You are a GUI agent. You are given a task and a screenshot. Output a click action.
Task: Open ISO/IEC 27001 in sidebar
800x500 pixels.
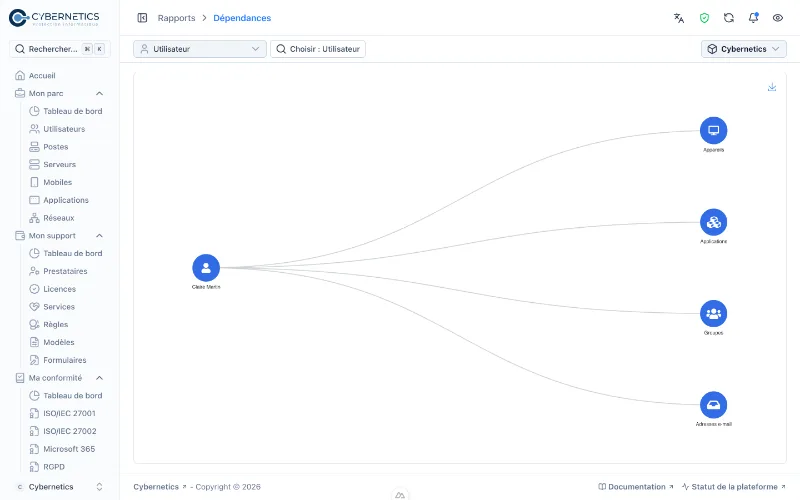click(x=69, y=413)
